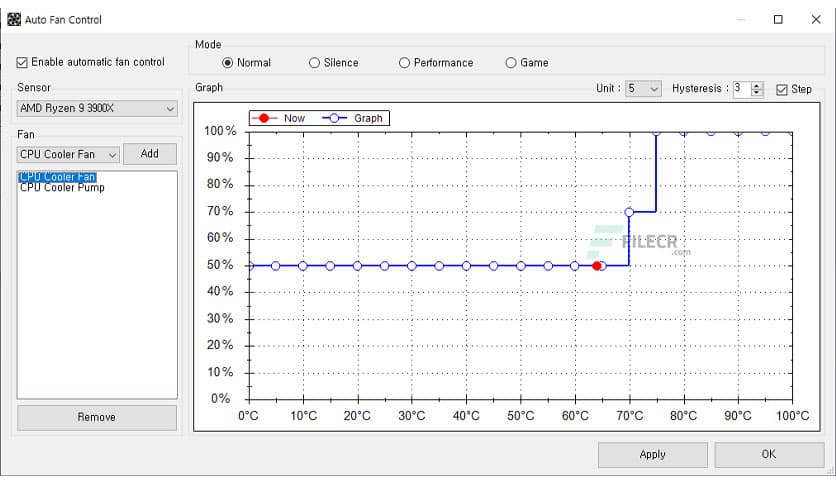
Task: Click the Hysteresis input field
Action: [742, 88]
